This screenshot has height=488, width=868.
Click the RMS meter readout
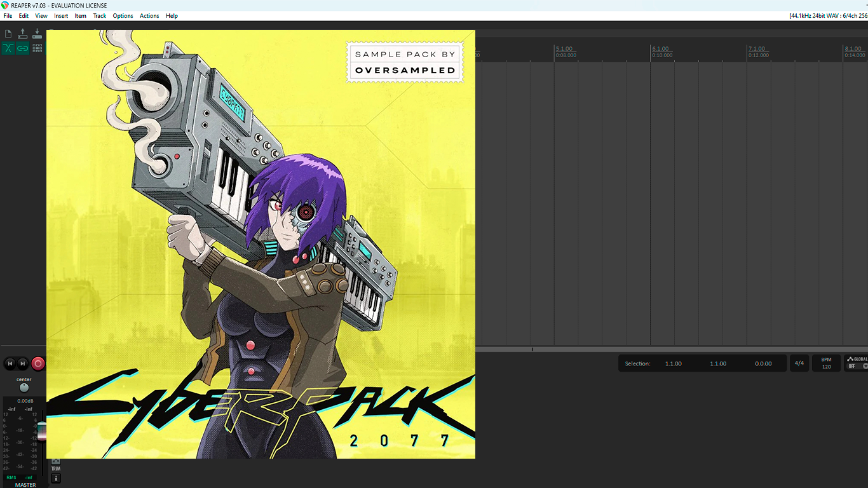[x=20, y=477]
